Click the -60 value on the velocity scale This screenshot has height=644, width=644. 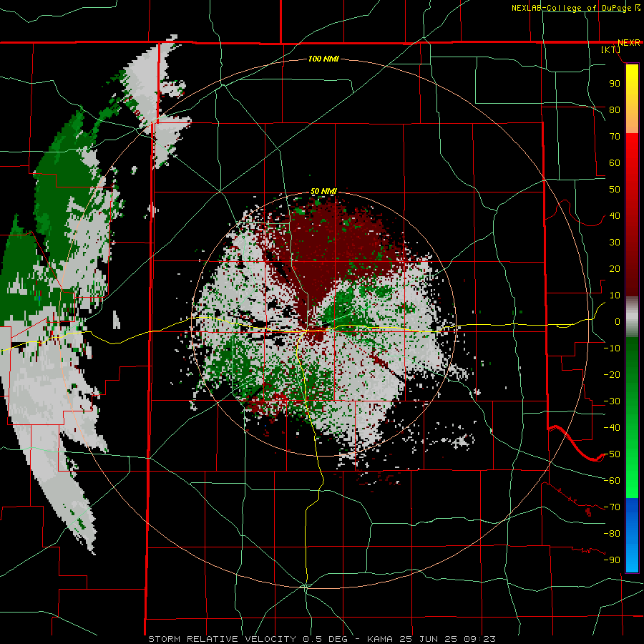click(612, 481)
